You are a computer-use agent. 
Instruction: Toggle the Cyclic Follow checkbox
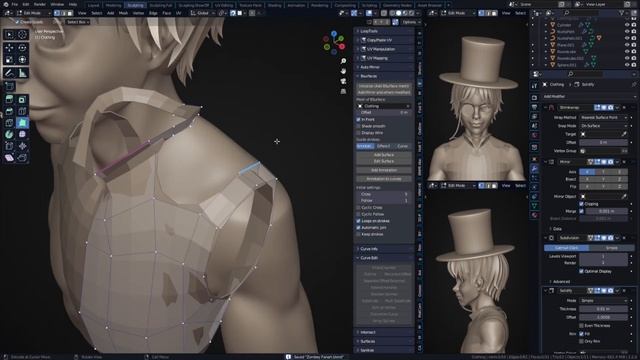pyautogui.click(x=358, y=214)
